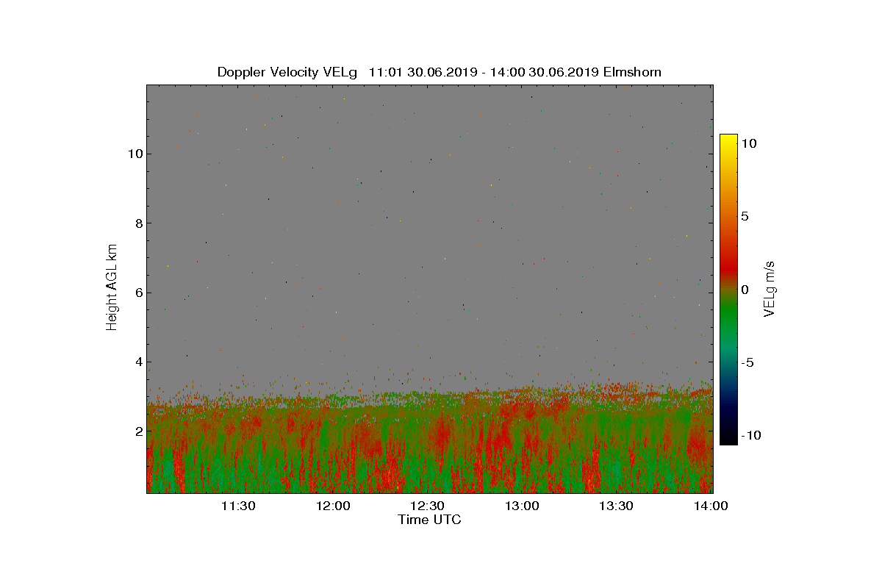Click the '12:00' time tick label
The width and height of the screenshot is (882, 588).
click(x=333, y=506)
